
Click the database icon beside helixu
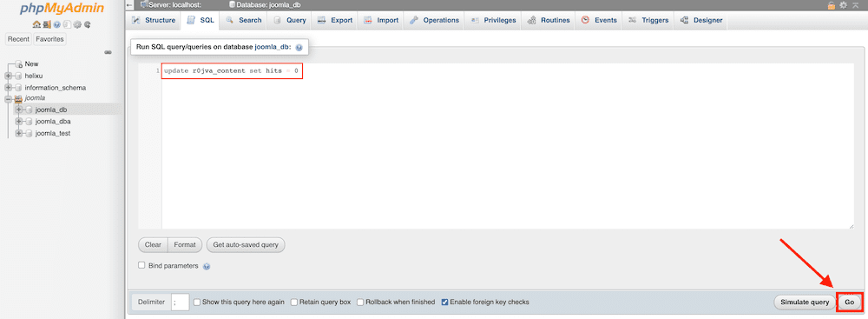tap(18, 76)
